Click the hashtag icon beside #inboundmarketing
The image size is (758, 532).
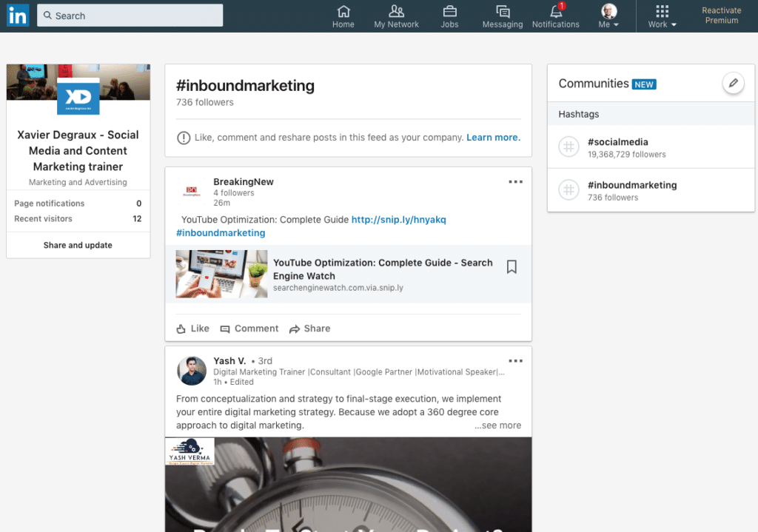569,190
